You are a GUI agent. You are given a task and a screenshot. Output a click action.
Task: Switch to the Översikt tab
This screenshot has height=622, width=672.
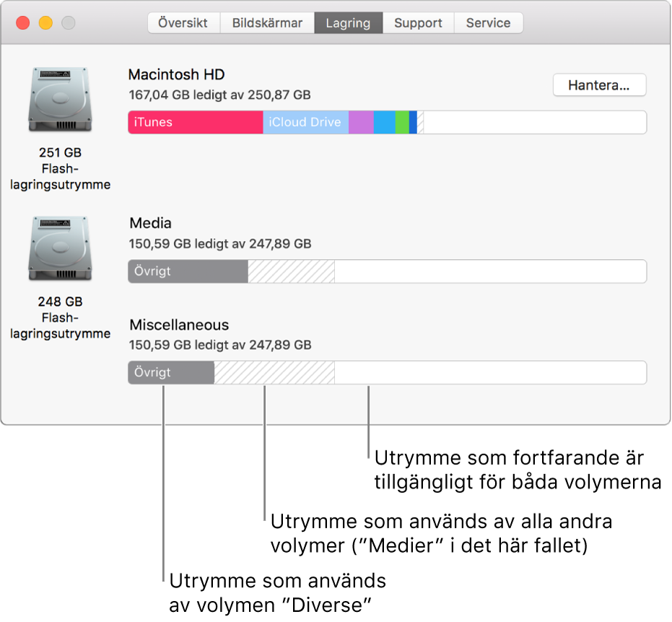(x=184, y=22)
